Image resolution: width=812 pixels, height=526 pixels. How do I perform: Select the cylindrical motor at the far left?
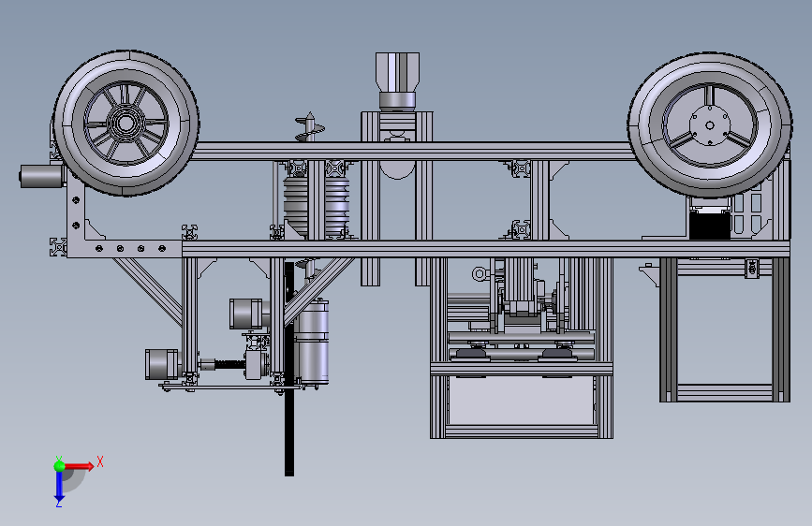pos(41,176)
